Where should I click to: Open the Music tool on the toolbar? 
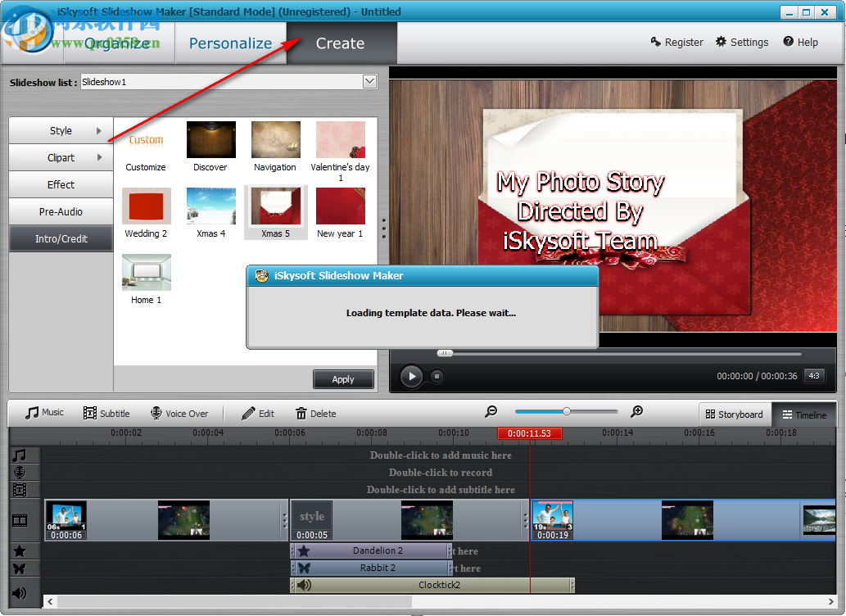(x=43, y=413)
